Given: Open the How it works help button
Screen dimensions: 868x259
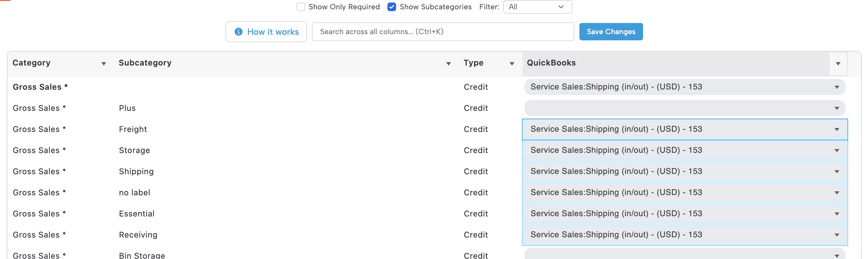Looking at the screenshot, I should coord(266,32).
